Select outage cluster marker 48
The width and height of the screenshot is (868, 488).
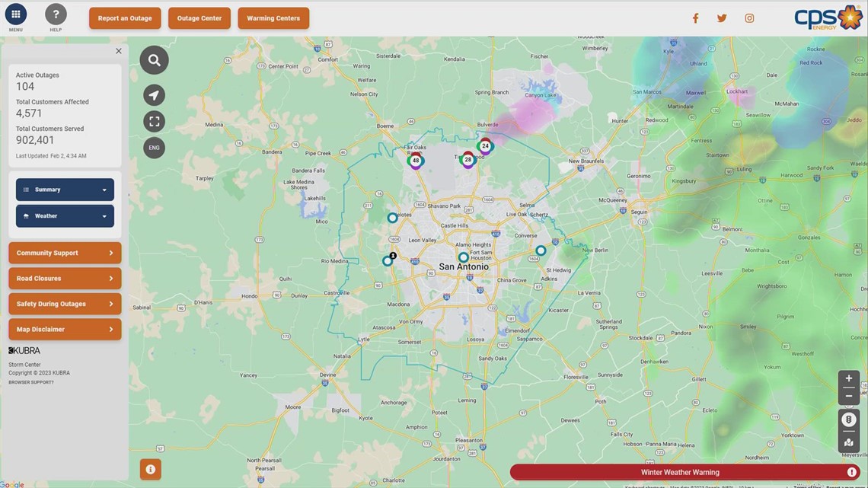[x=416, y=161]
